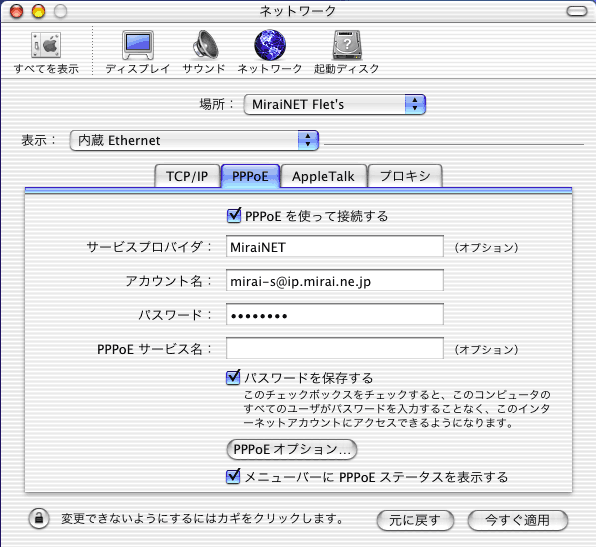This screenshot has width=596, height=547.
Task: Toggle メニューバーに PPPoE ステータスを表示する checkbox
Action: pyautogui.click(x=233, y=476)
